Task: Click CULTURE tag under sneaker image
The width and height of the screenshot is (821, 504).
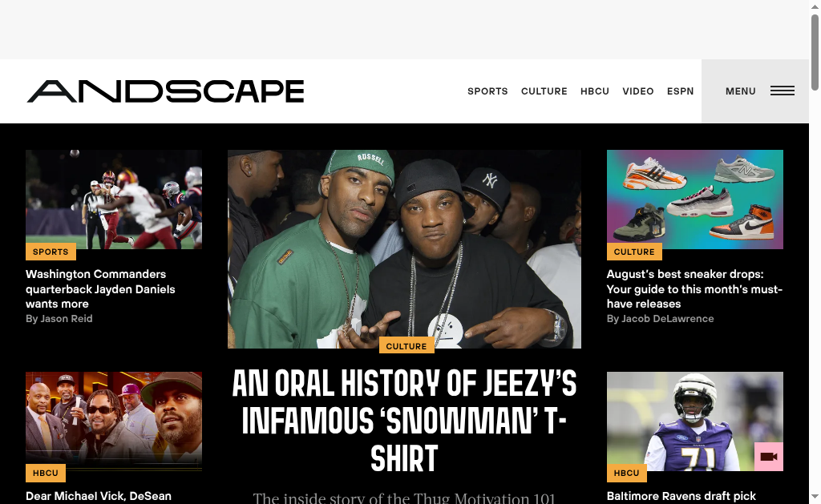Action: 634,252
